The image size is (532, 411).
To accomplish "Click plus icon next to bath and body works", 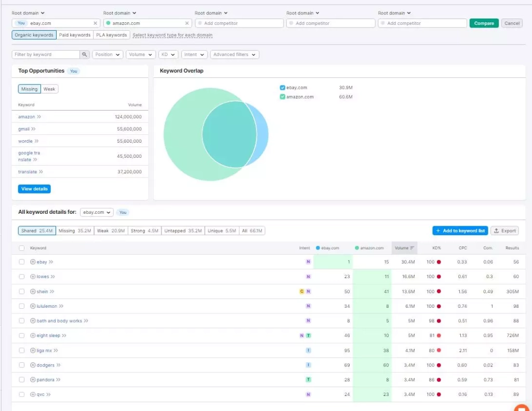I will (33, 321).
